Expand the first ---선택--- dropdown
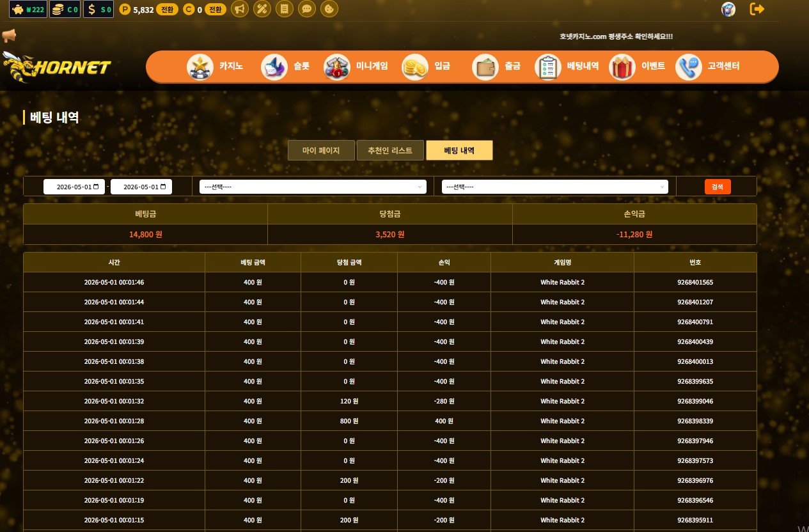 pos(312,187)
